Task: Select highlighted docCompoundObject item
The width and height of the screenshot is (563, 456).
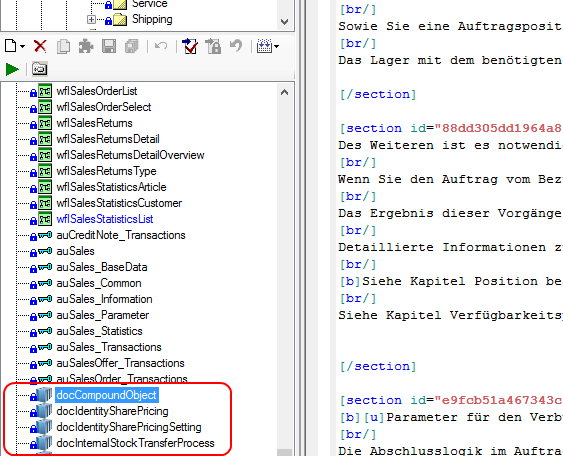Action: click(x=107, y=395)
